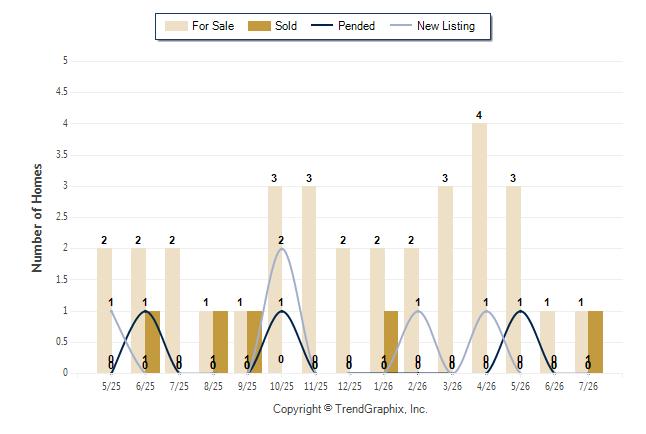Select the New Listing legend label
646x434 pixels.
click(446, 26)
